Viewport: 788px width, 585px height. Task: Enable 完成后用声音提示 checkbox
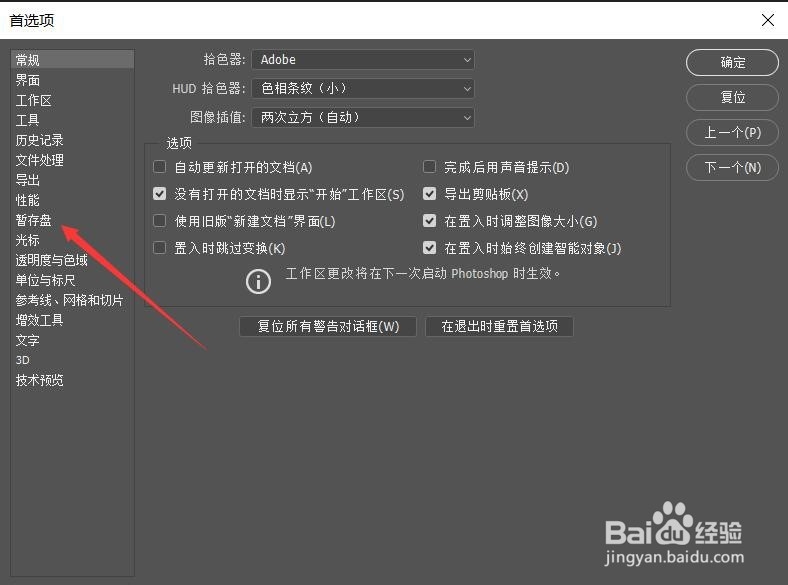[x=430, y=167]
